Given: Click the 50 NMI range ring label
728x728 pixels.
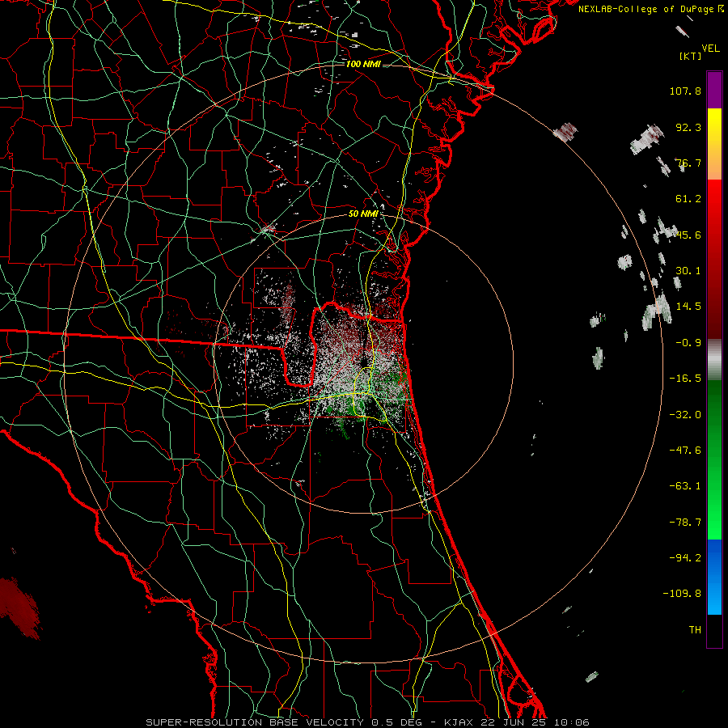Looking at the screenshot, I should (363, 214).
